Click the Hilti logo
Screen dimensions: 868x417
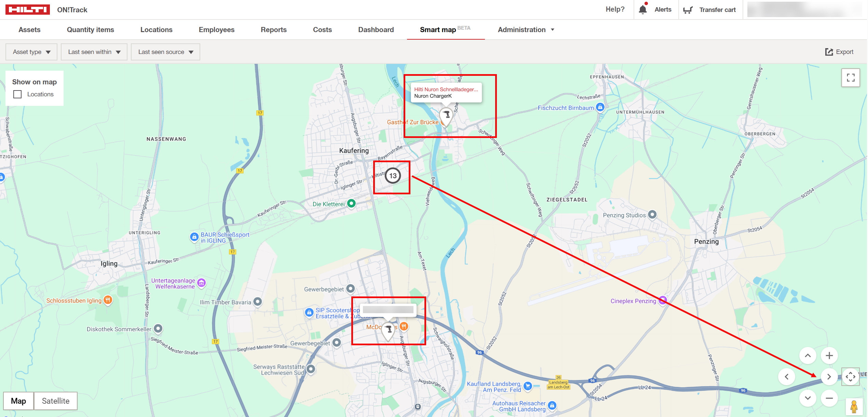pyautogui.click(x=27, y=9)
